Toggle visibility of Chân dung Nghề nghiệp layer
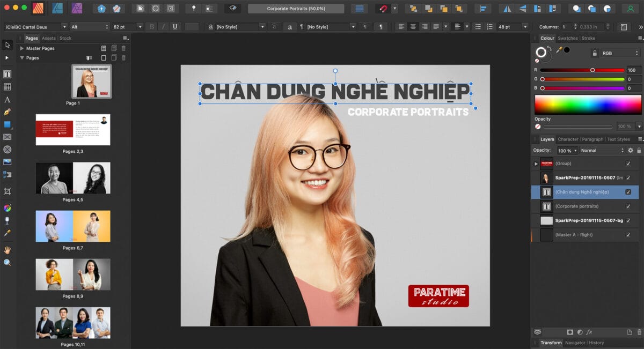Screen dimensions: 644x349 point(628,192)
